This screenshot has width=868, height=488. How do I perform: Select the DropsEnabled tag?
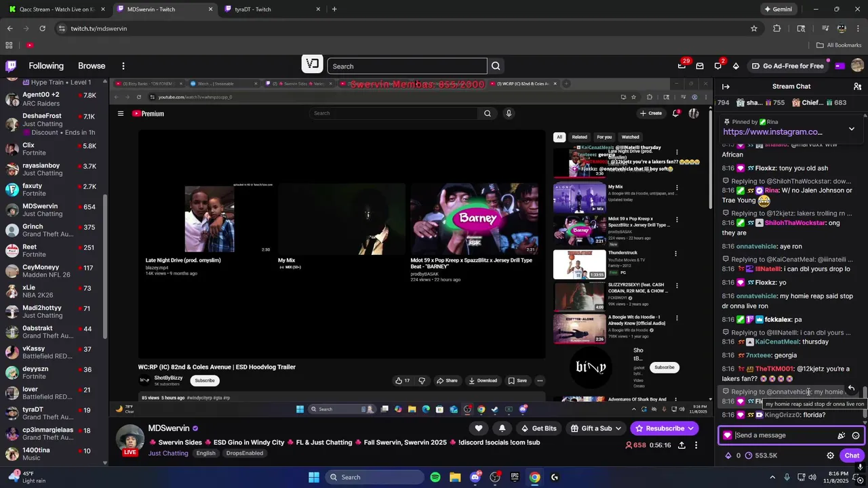(x=244, y=453)
